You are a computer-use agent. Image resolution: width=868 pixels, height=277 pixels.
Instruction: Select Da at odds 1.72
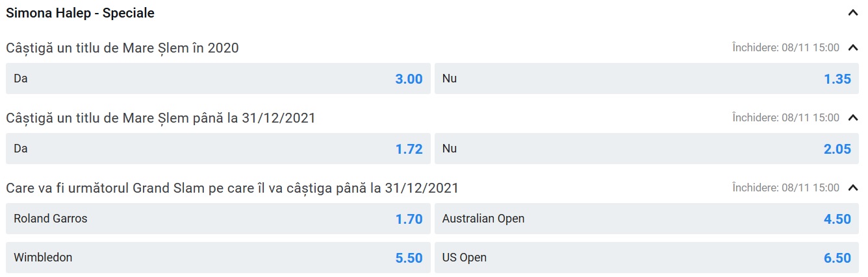tap(218, 149)
